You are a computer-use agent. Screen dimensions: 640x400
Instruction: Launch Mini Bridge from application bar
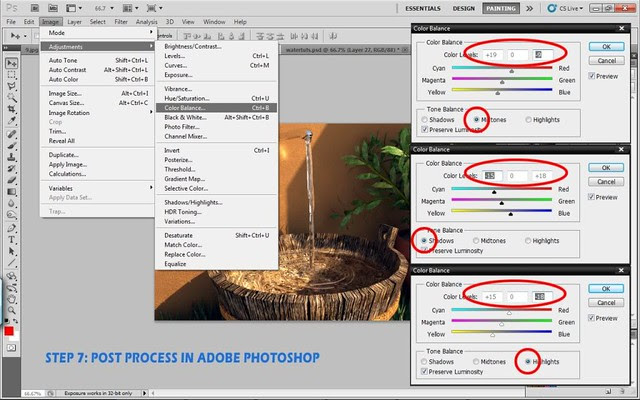pyautogui.click(x=52, y=8)
